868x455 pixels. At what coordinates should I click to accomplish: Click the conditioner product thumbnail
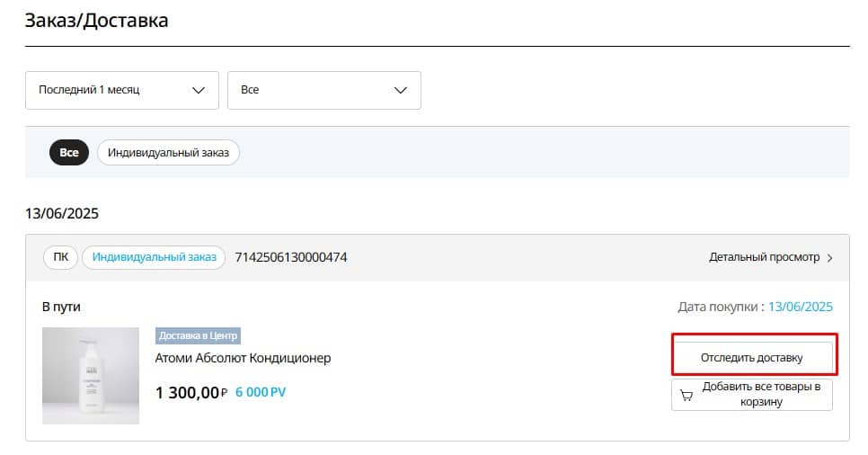[x=91, y=376]
